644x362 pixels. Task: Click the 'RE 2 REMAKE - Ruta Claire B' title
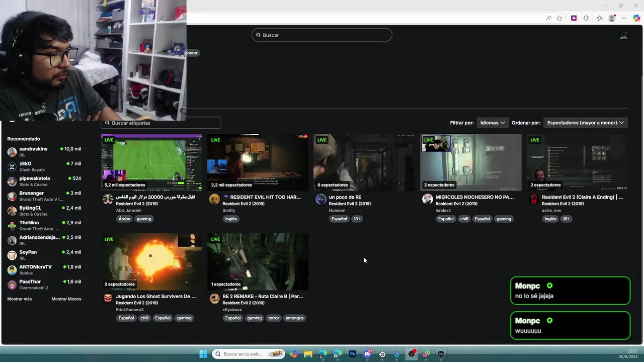(263, 296)
